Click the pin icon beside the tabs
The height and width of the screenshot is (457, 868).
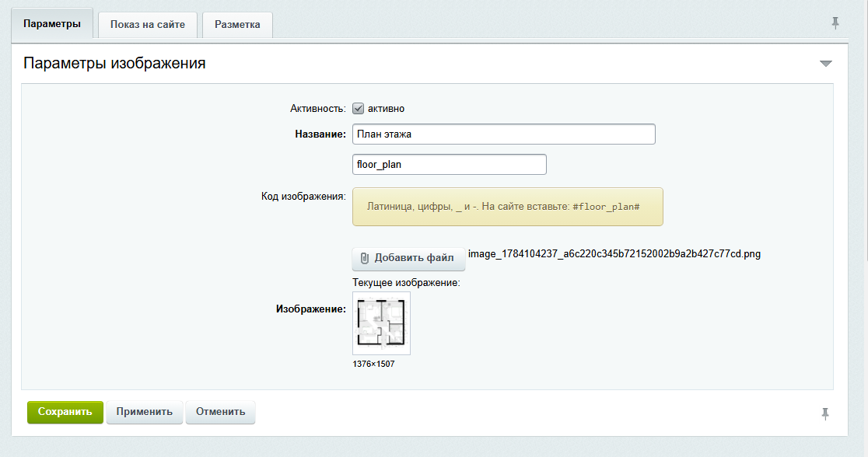835,23
